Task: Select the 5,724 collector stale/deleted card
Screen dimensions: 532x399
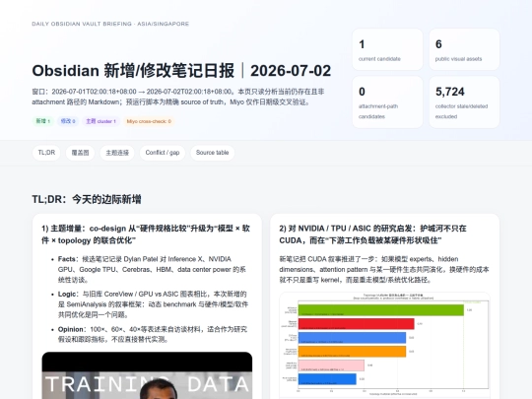Action: (464, 102)
